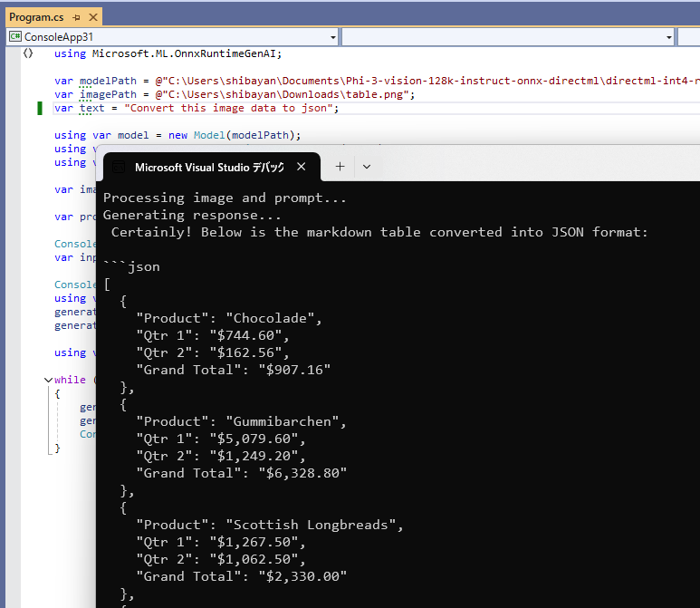This screenshot has width=700, height=608.
Task: Close the debug console tab
Action: tap(302, 167)
